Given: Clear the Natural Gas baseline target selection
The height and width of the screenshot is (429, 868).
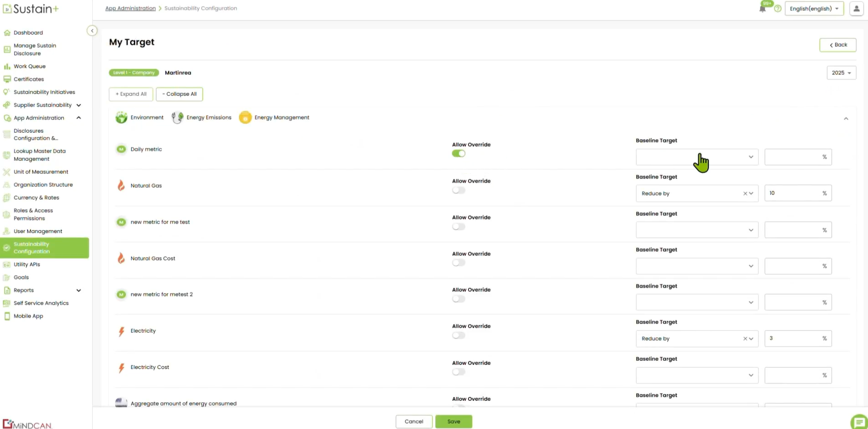Looking at the screenshot, I should [x=745, y=194].
